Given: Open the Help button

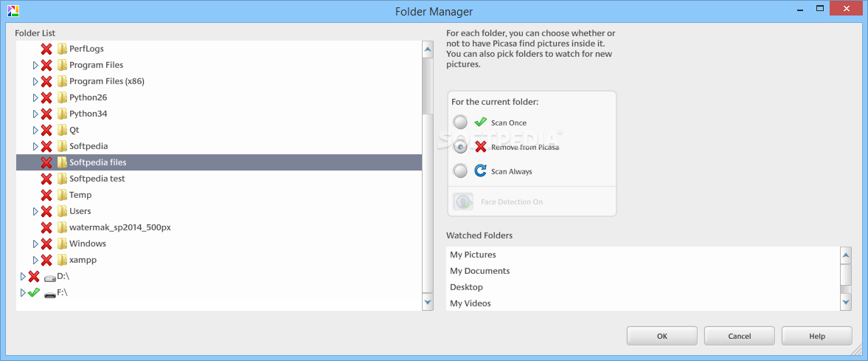Looking at the screenshot, I should point(817,336).
